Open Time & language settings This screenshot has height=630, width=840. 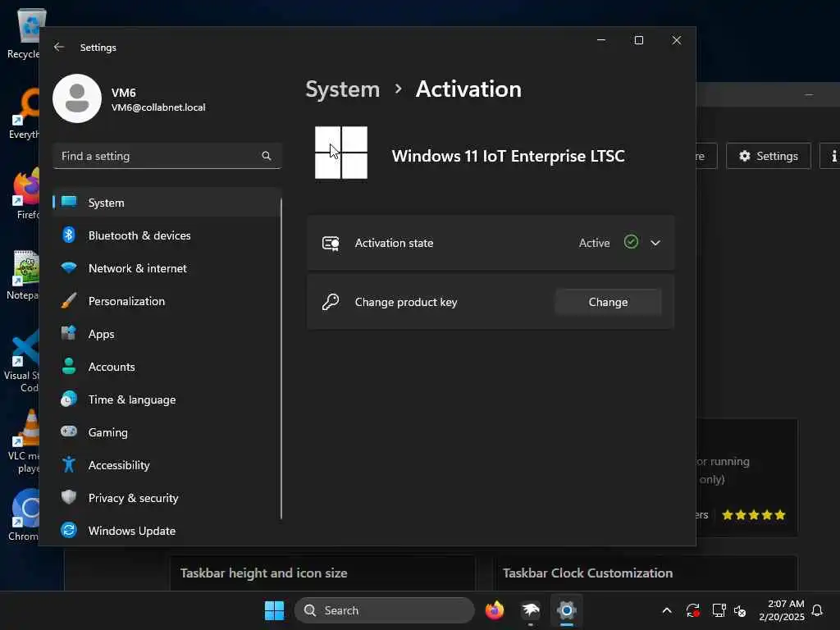[167, 399]
